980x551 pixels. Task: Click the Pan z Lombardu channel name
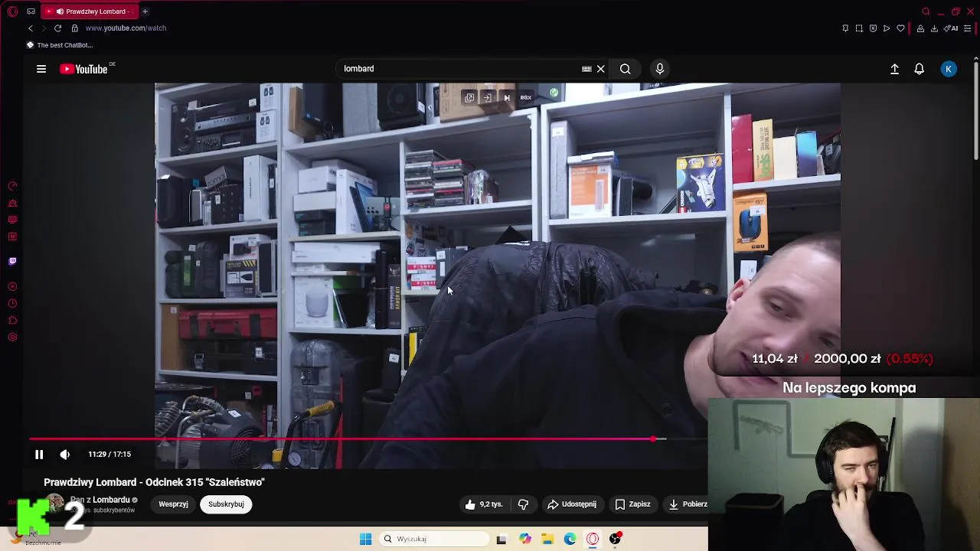(x=100, y=500)
